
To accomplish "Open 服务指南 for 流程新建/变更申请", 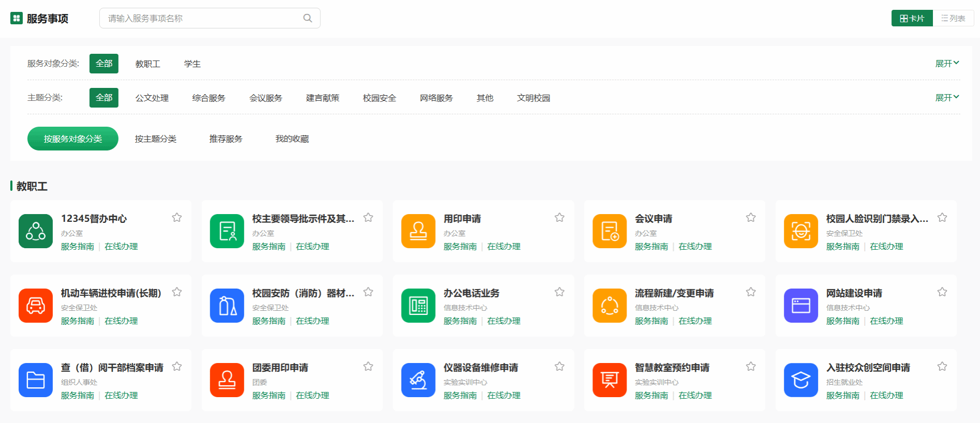I will click(x=651, y=321).
